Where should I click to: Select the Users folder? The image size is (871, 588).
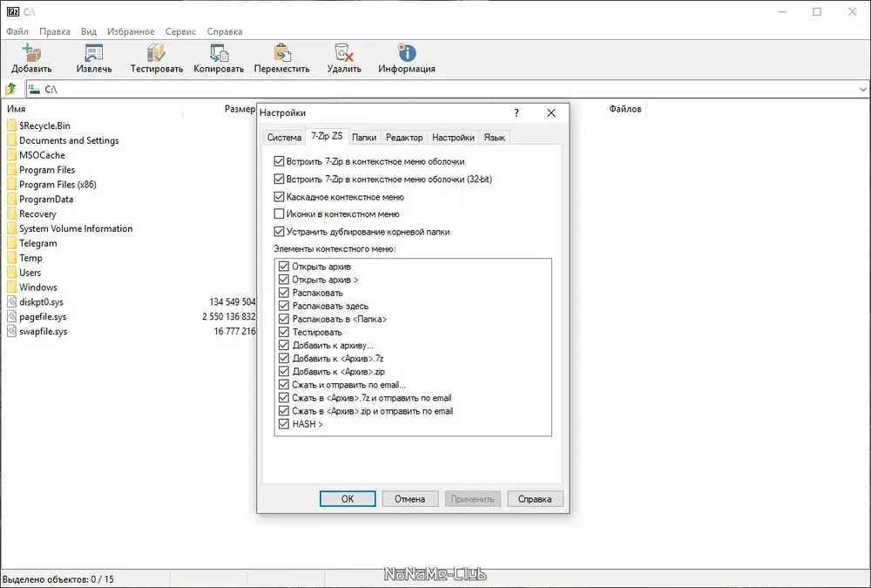coord(30,273)
